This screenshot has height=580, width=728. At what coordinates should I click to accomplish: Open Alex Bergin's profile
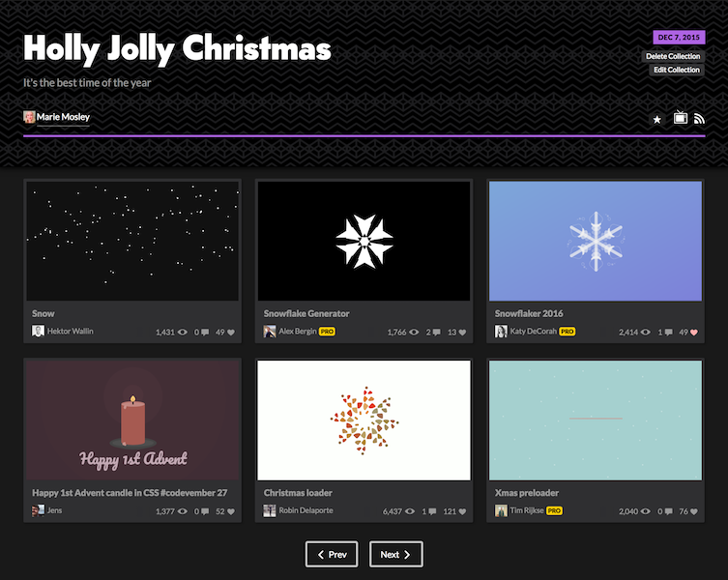pos(298,332)
